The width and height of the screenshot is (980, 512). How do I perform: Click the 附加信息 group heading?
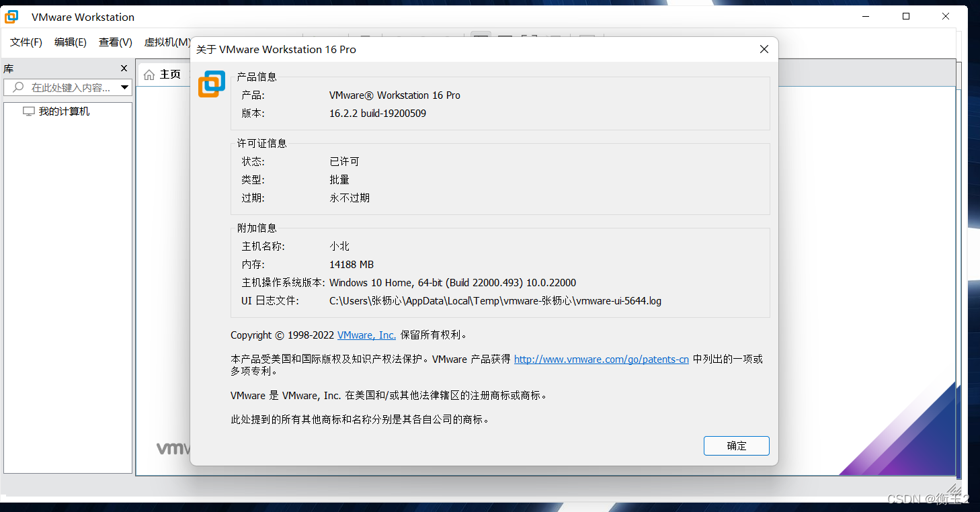pos(257,228)
